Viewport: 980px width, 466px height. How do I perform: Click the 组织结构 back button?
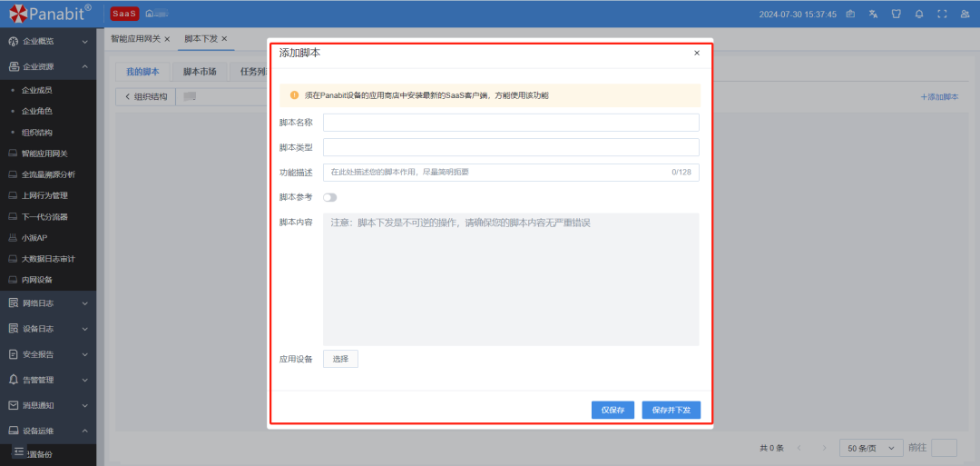coord(145,96)
